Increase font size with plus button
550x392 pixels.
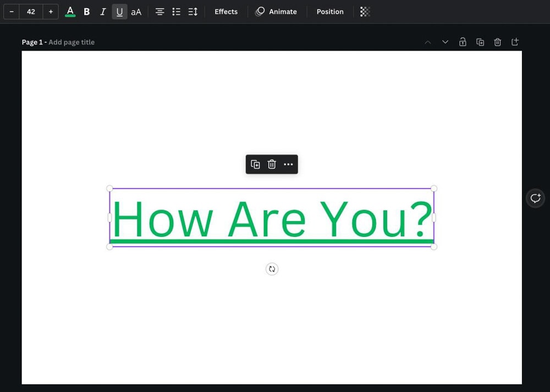(51, 12)
